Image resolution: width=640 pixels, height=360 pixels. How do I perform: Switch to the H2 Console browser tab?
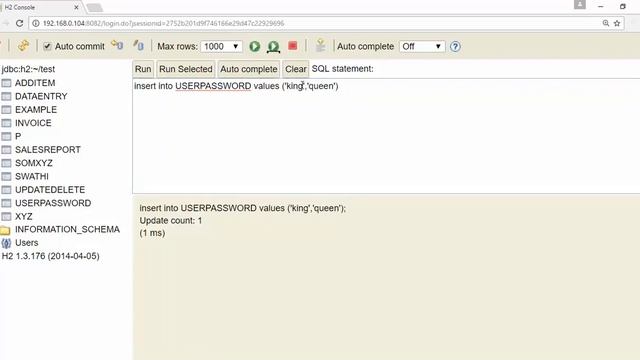pyautogui.click(x=41, y=7)
